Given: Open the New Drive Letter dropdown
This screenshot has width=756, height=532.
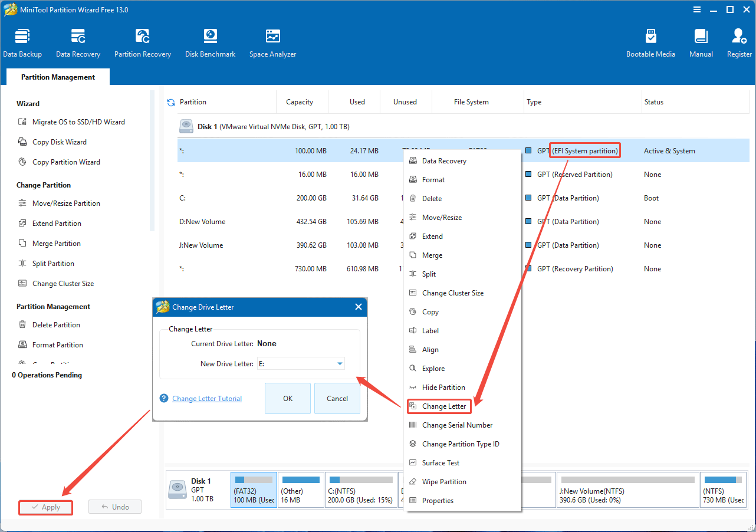Looking at the screenshot, I should (340, 363).
